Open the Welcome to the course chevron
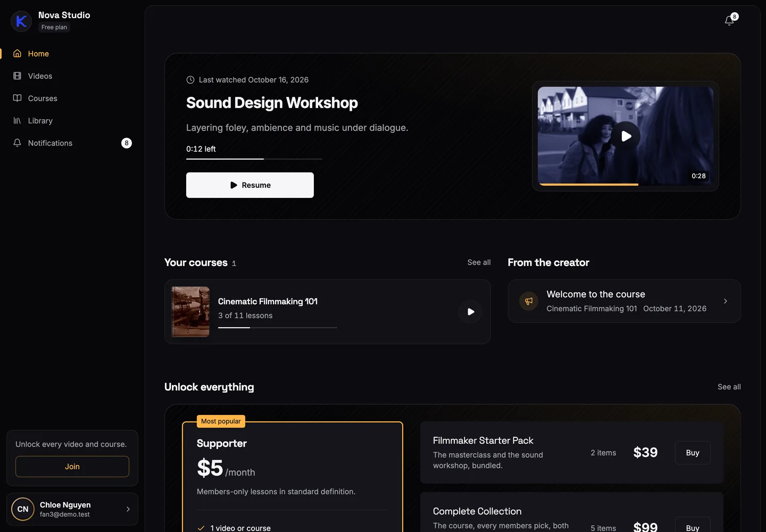 click(726, 301)
